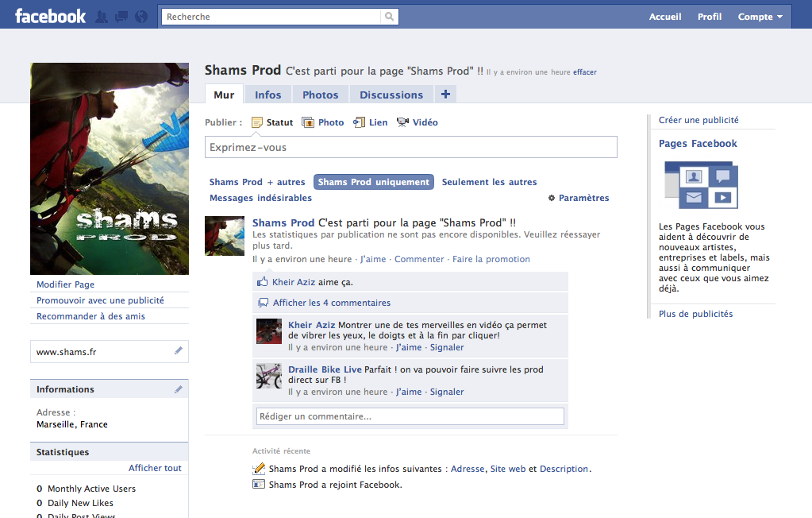Toggle the 'Shams Prod uniquement' filter
The width and height of the screenshot is (812, 518).
pyautogui.click(x=373, y=182)
